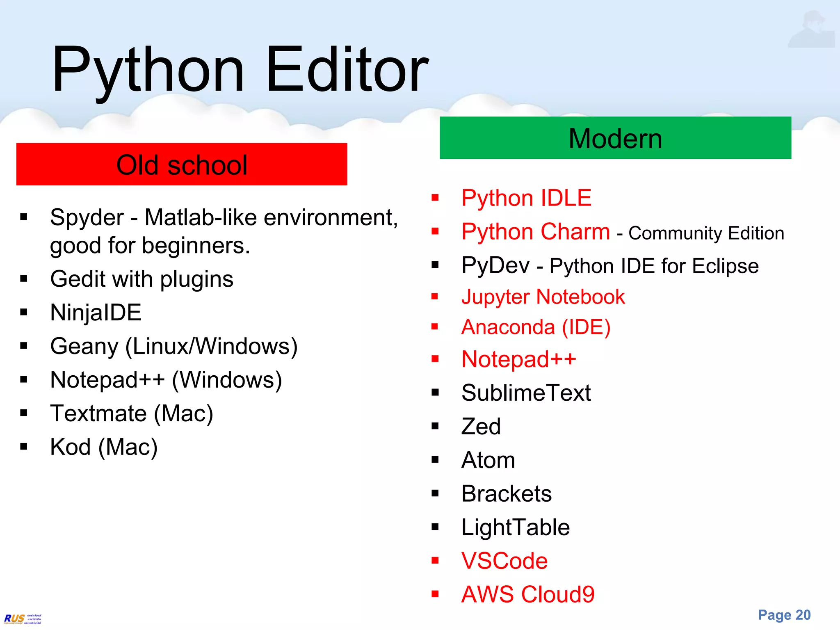The image size is (840, 630).
Task: Click the LightTable list item
Action: [516, 527]
